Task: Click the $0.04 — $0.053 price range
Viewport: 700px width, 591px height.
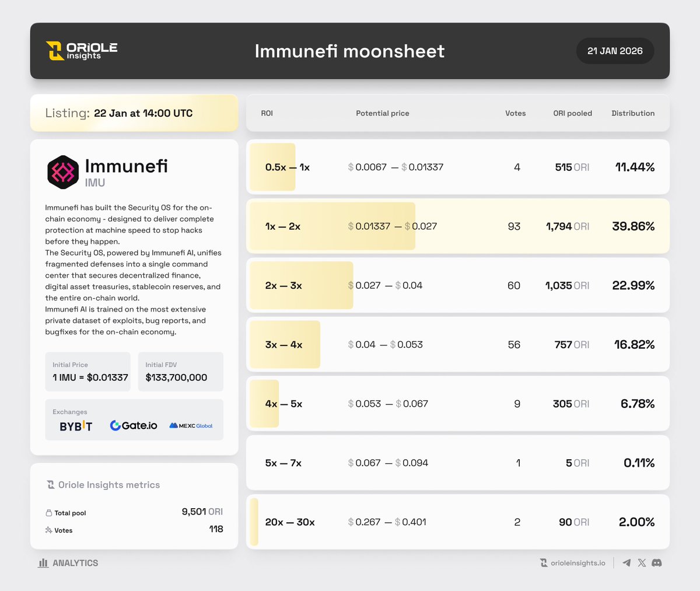Action: [x=385, y=345]
